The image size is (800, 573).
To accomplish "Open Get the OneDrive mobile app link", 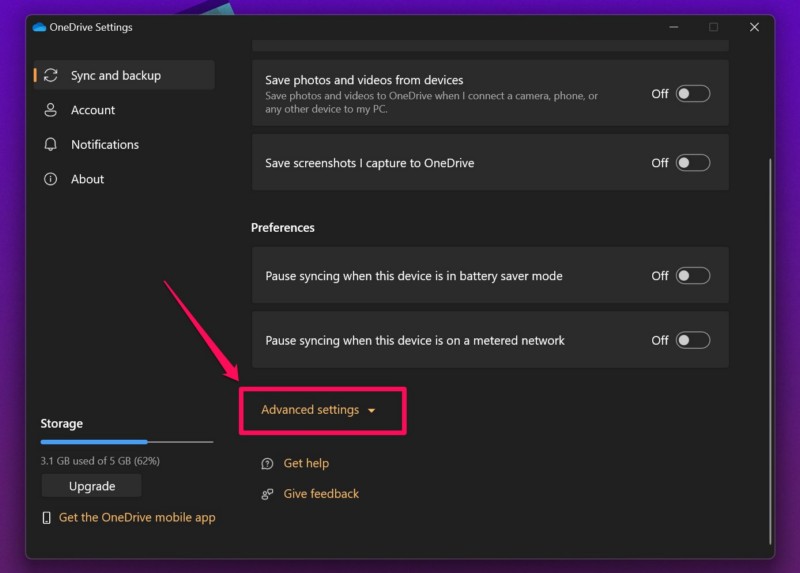I will pos(137,518).
